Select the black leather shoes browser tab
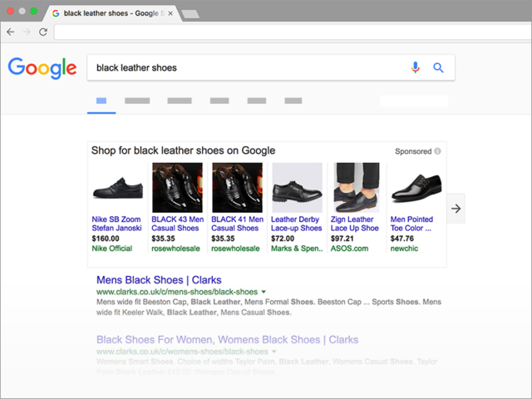The image size is (532, 399). [x=114, y=13]
